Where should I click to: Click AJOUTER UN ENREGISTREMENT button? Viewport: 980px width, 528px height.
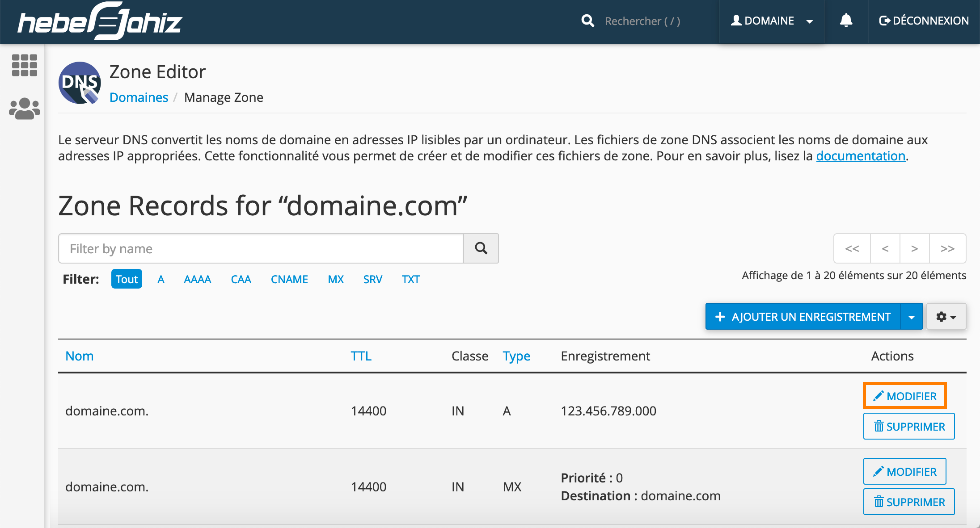click(803, 316)
